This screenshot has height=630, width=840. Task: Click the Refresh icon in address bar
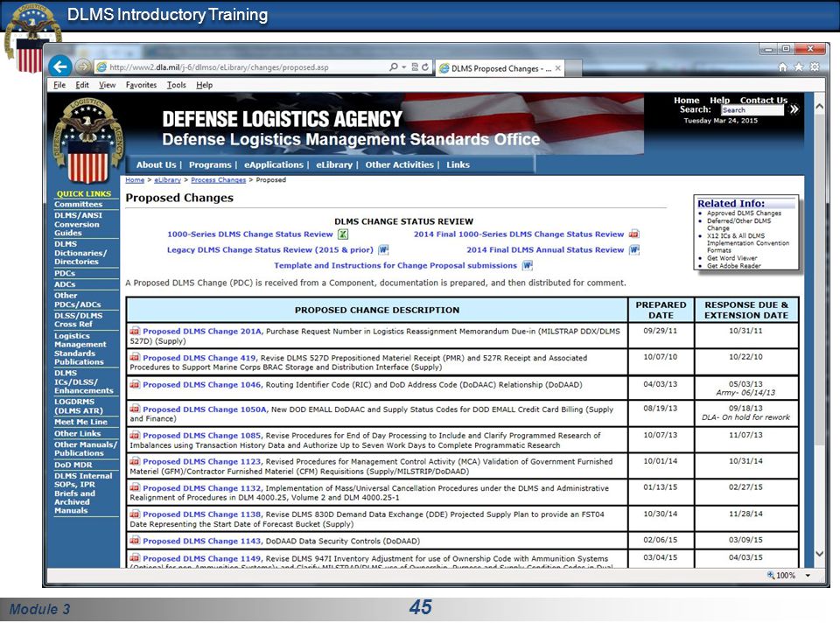[425, 67]
